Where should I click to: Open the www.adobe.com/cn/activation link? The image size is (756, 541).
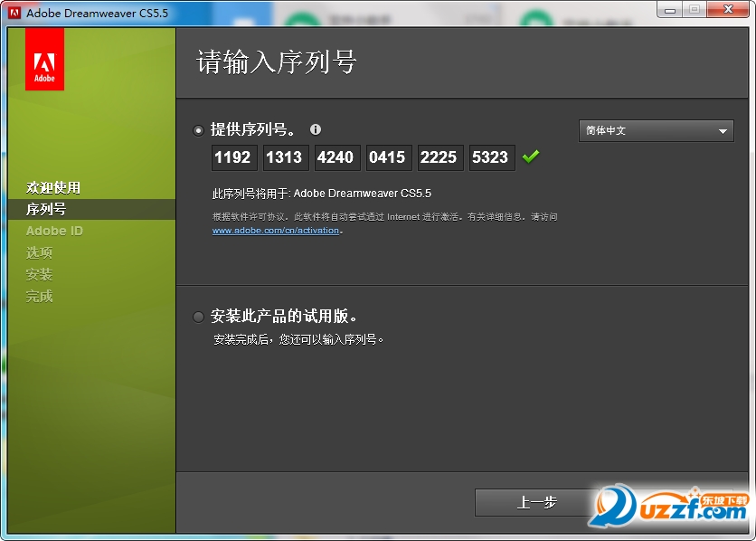click(275, 231)
